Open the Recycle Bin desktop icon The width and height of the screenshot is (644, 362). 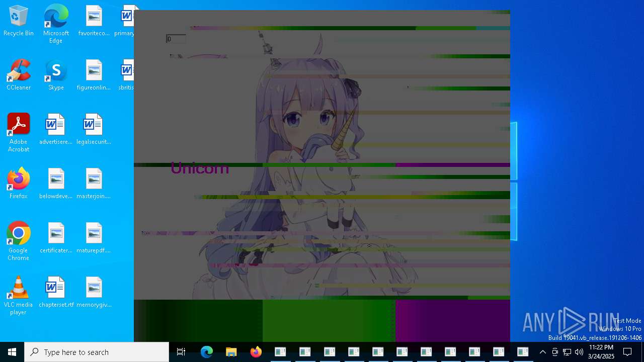pos(19,21)
